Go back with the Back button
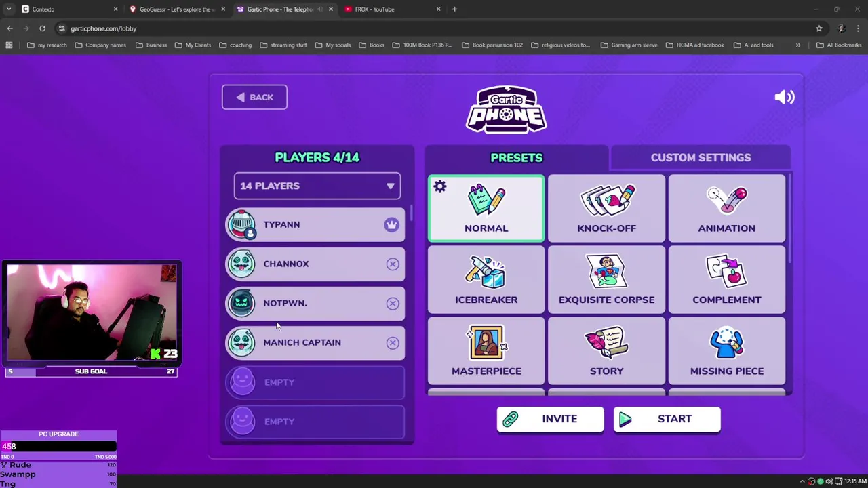 pyautogui.click(x=254, y=97)
